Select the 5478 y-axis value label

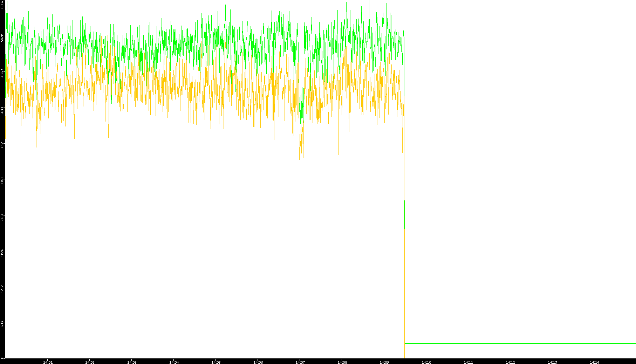(2, 38)
